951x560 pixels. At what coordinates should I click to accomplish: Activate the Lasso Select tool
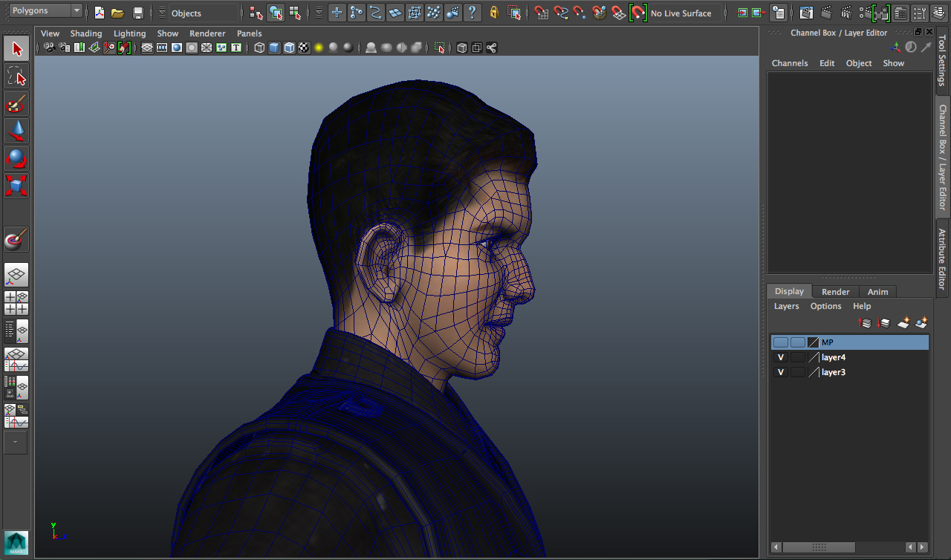(16, 76)
